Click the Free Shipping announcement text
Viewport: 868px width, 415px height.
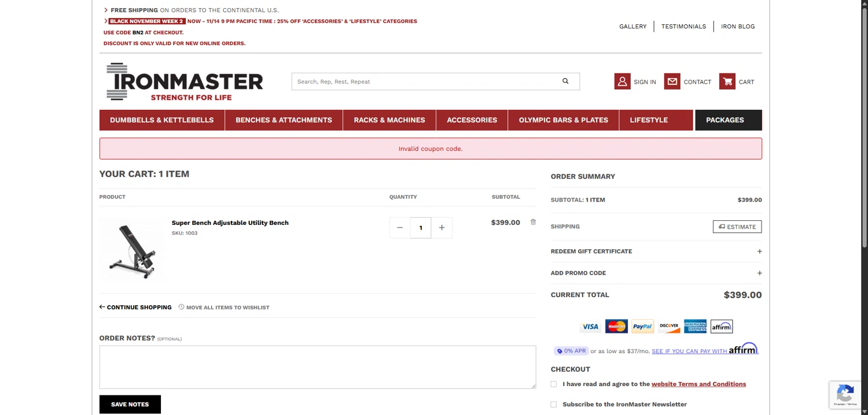(x=194, y=10)
